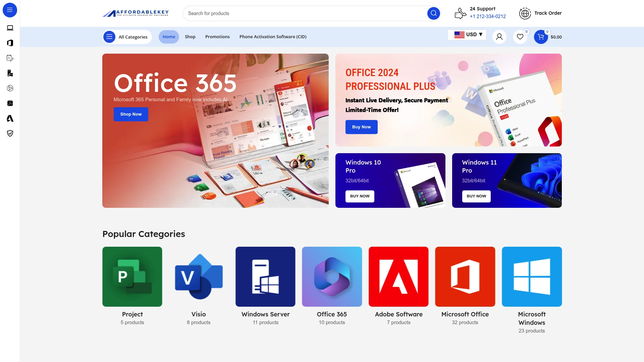Viewport: 644px width, 362px height.
Task: Click the Visio category name link
Action: point(199,314)
